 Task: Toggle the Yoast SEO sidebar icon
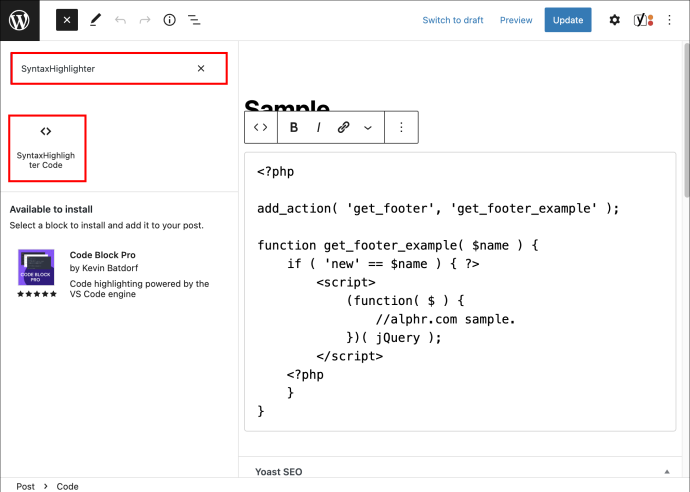point(643,20)
